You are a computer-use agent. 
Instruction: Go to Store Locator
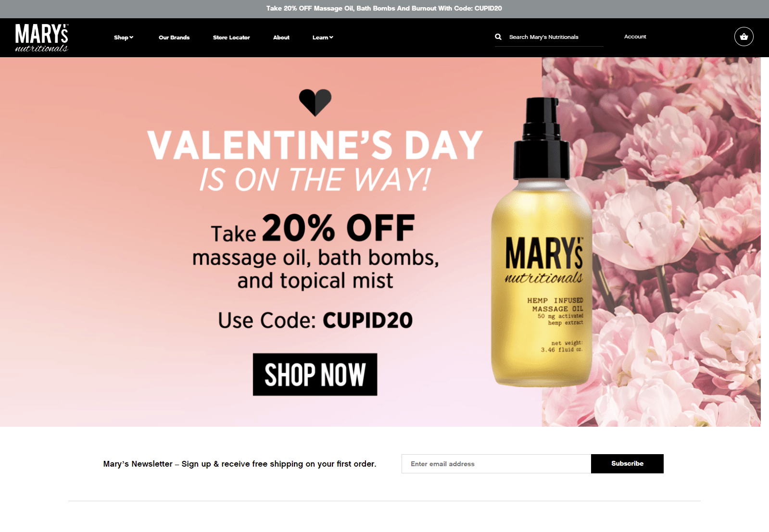(x=231, y=37)
